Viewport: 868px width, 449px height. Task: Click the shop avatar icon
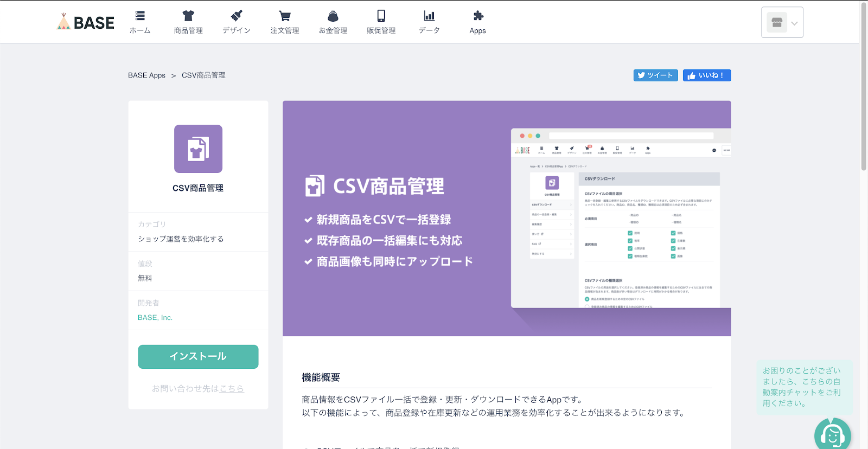coord(776,23)
